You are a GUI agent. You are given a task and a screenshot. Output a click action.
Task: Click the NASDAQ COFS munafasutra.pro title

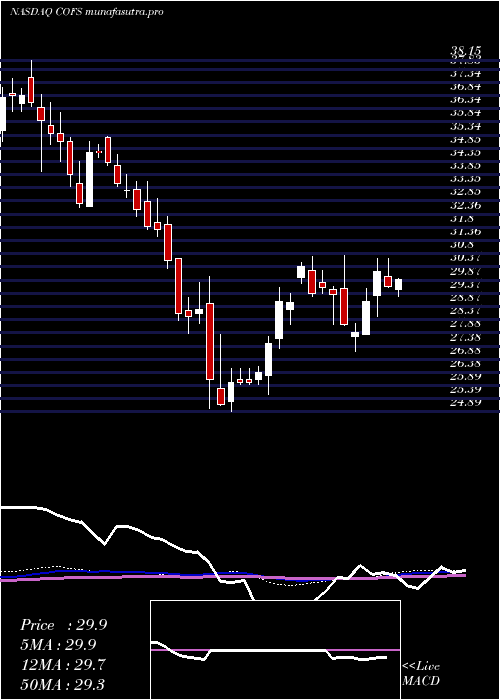click(86, 12)
